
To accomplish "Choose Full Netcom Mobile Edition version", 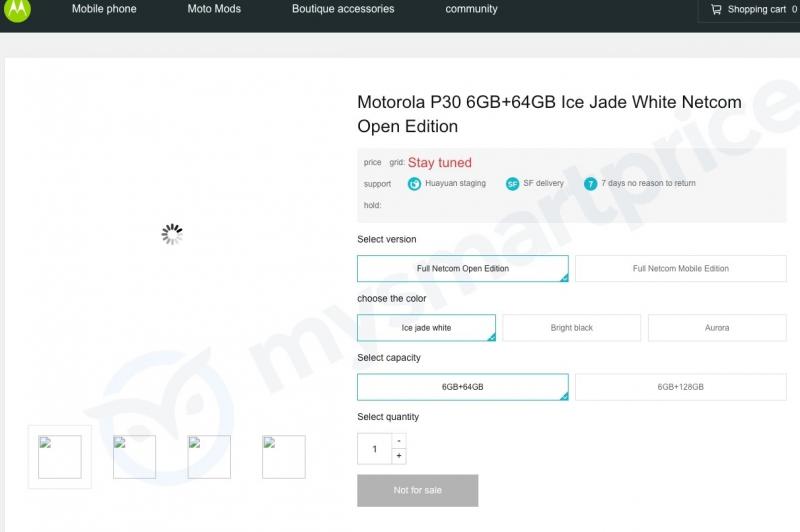I will pyautogui.click(x=680, y=269).
